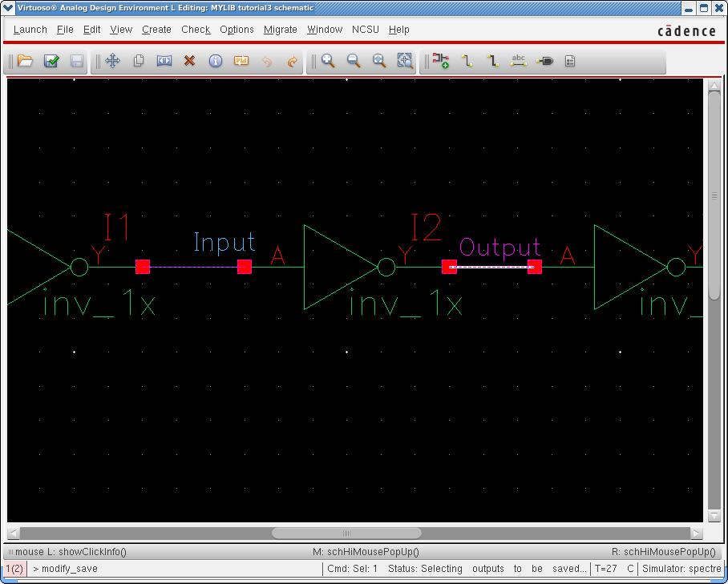This screenshot has width=728, height=584.
Task: Click the Redo arrow icon
Action: pyautogui.click(x=293, y=61)
